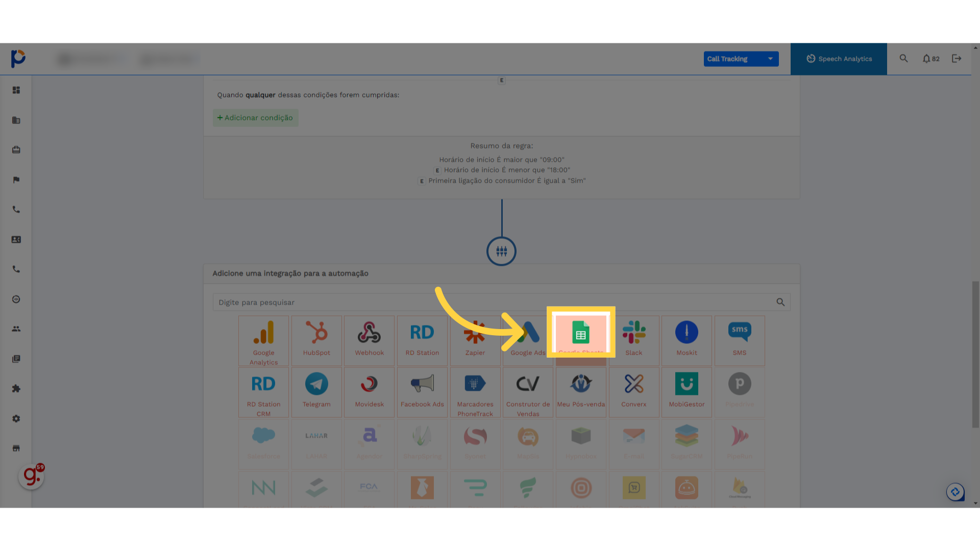
Task: Select the Hypnobox integration
Action: (581, 444)
